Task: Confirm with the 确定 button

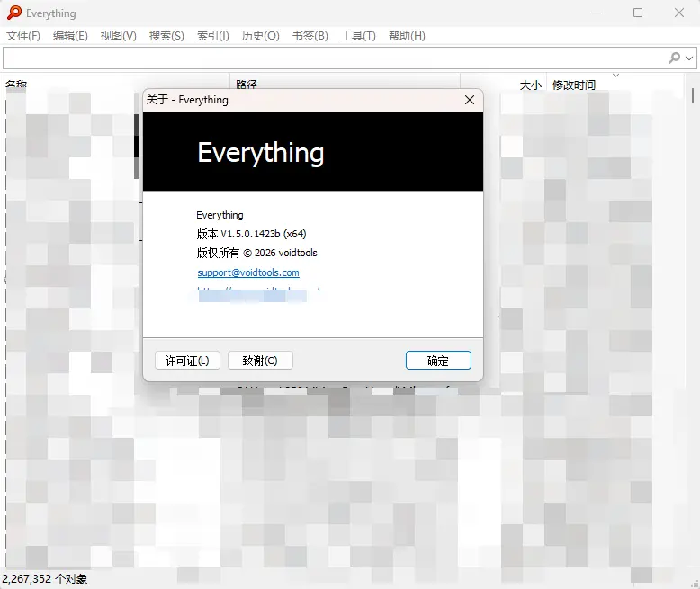Action: (x=438, y=360)
